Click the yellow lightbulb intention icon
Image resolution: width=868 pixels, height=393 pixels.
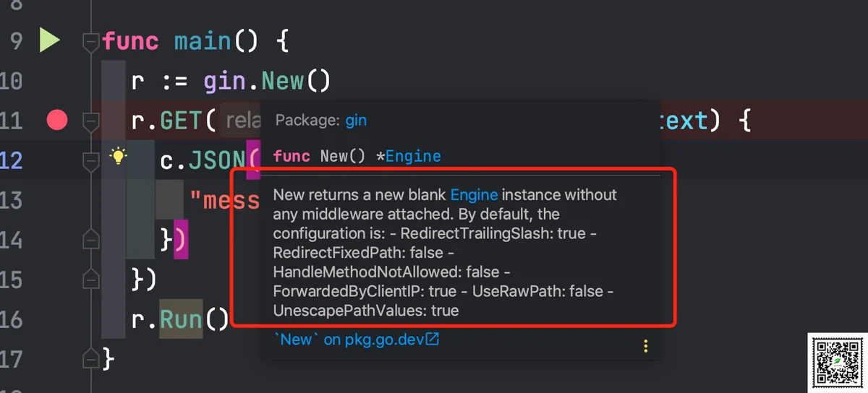pyautogui.click(x=119, y=155)
